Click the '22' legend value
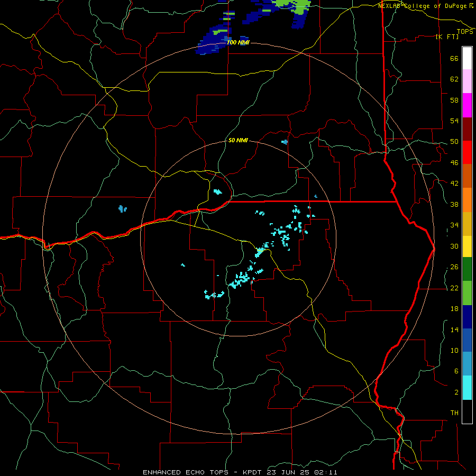476x476 pixels. [x=454, y=288]
